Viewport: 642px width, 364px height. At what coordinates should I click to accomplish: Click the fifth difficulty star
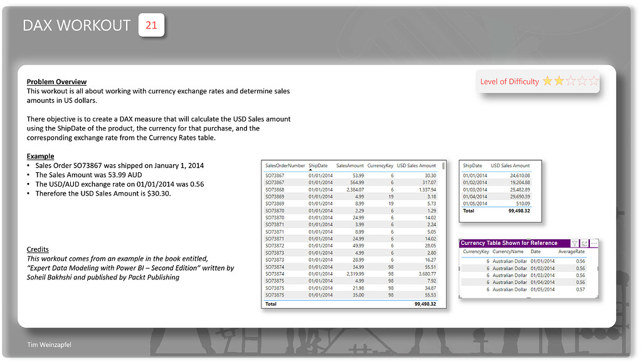(x=593, y=81)
